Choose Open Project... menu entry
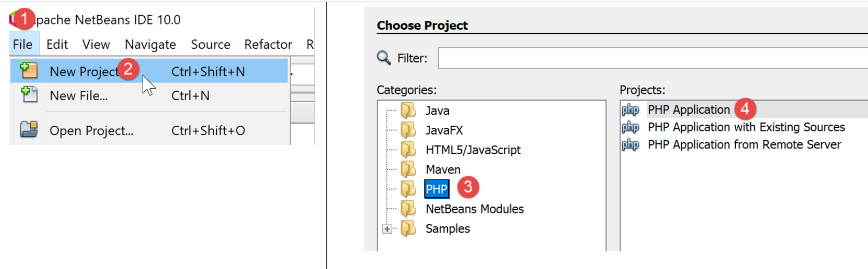 91,130
